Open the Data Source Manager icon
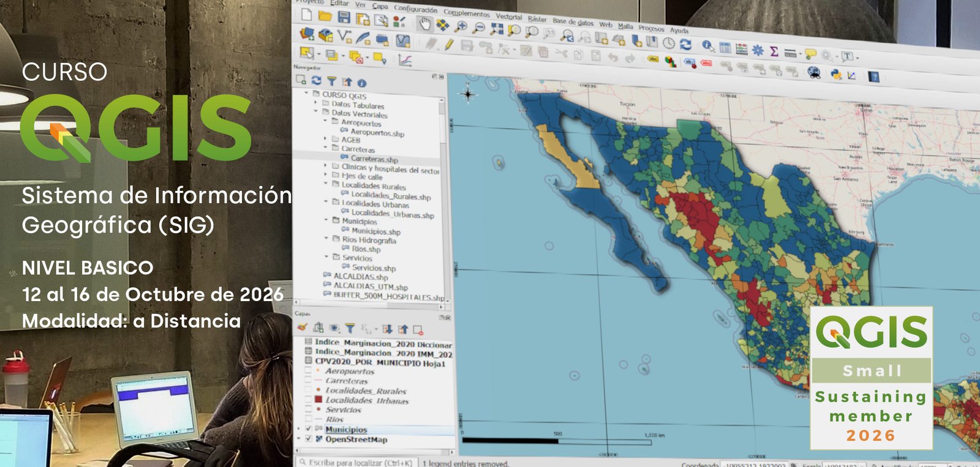The height and width of the screenshot is (467, 980). (x=307, y=34)
